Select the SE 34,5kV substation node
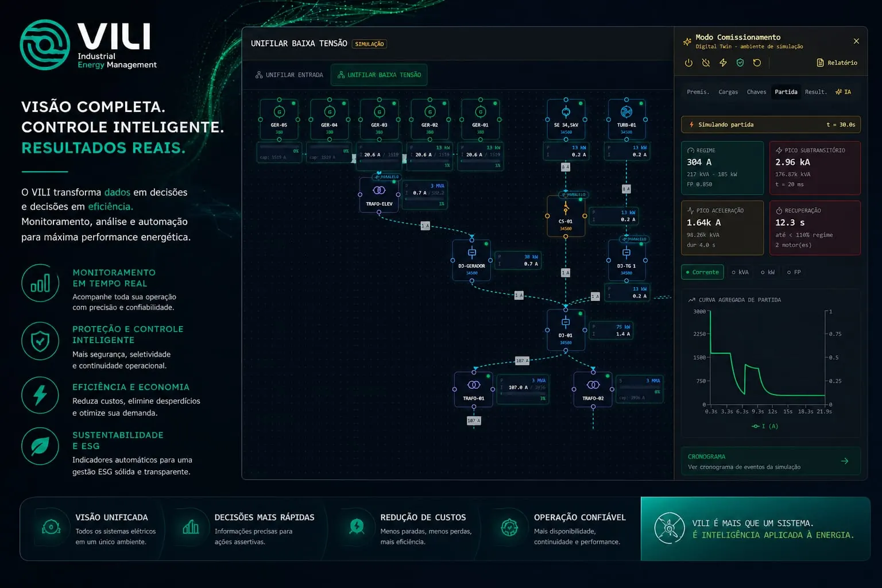Image resolution: width=882 pixels, height=588 pixels. 566,119
